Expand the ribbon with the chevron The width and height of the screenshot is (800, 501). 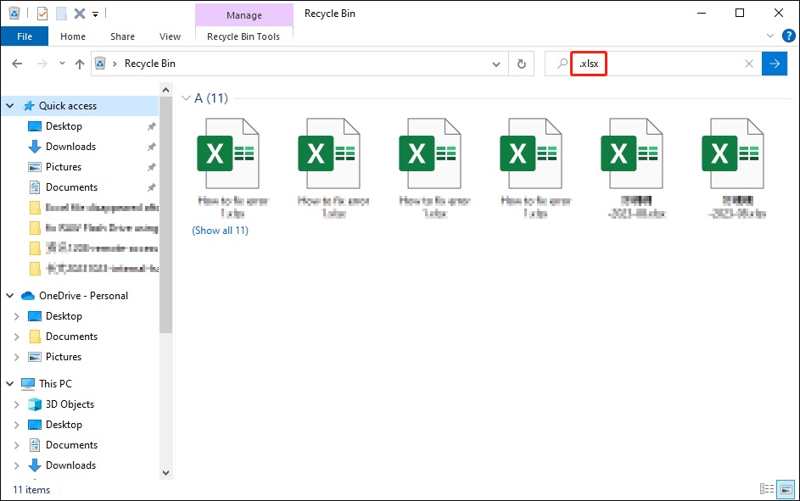[770, 36]
